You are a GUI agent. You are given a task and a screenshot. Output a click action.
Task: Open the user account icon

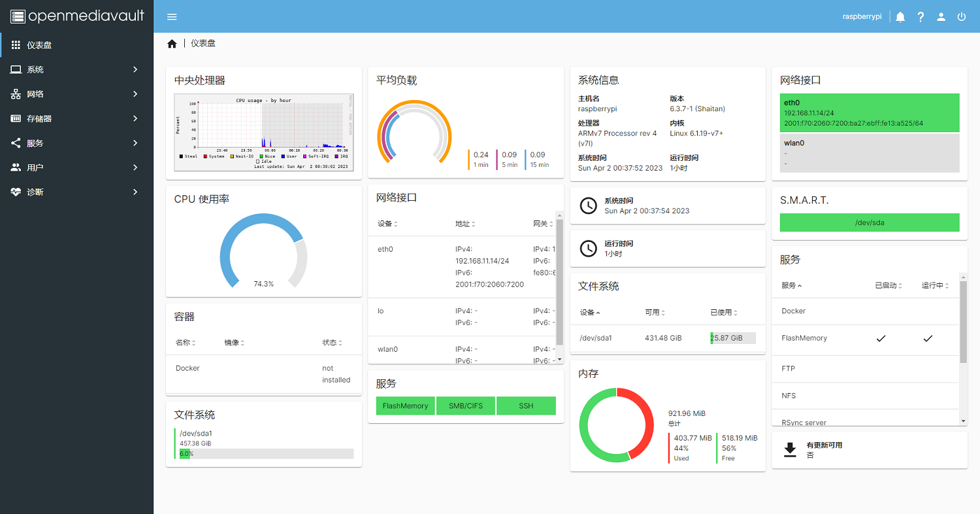point(941,17)
